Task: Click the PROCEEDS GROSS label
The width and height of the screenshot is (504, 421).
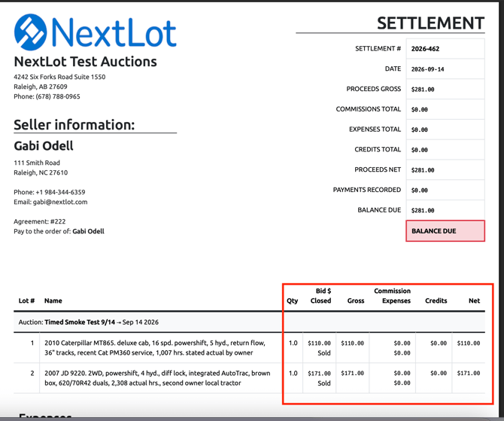Action: tap(374, 89)
